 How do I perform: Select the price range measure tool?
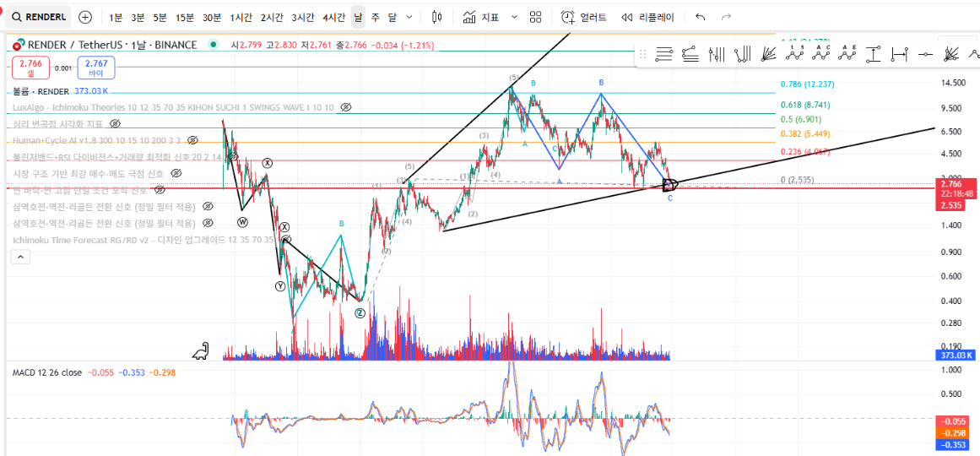[873, 55]
